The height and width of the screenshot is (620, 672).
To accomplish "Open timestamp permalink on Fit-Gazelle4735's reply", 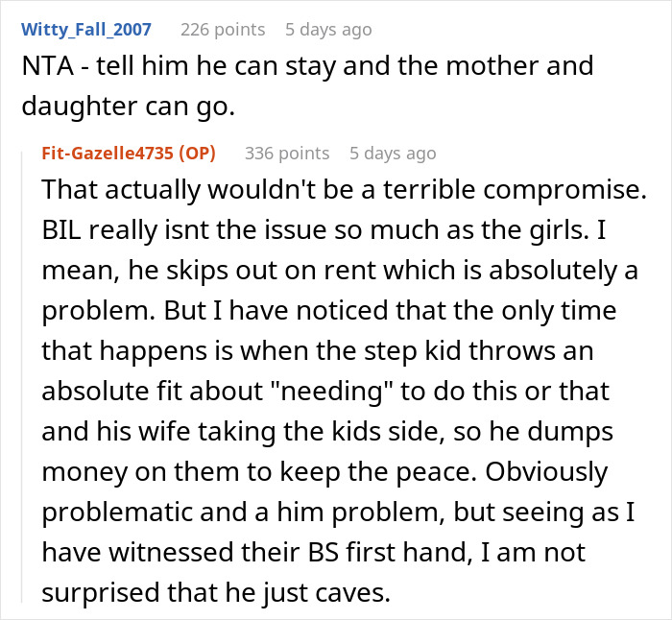I will tap(393, 153).
